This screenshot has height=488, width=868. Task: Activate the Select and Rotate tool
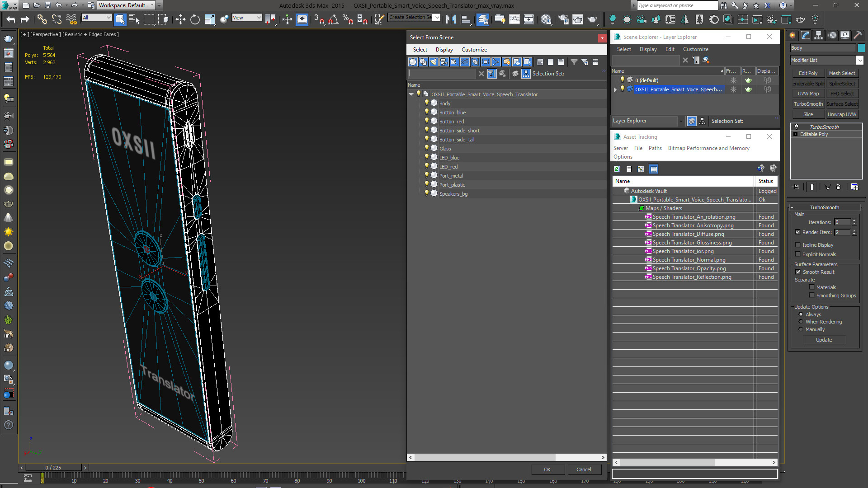tap(195, 19)
